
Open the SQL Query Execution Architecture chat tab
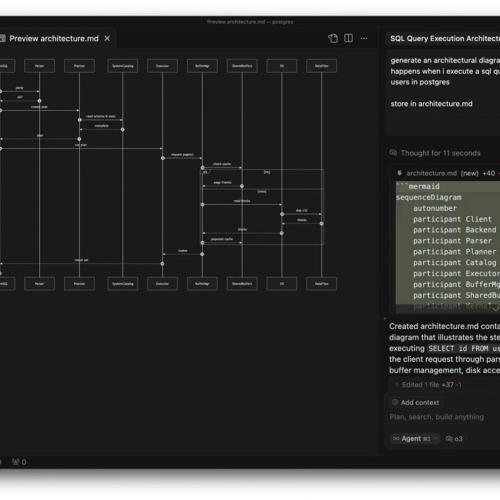coord(443,39)
